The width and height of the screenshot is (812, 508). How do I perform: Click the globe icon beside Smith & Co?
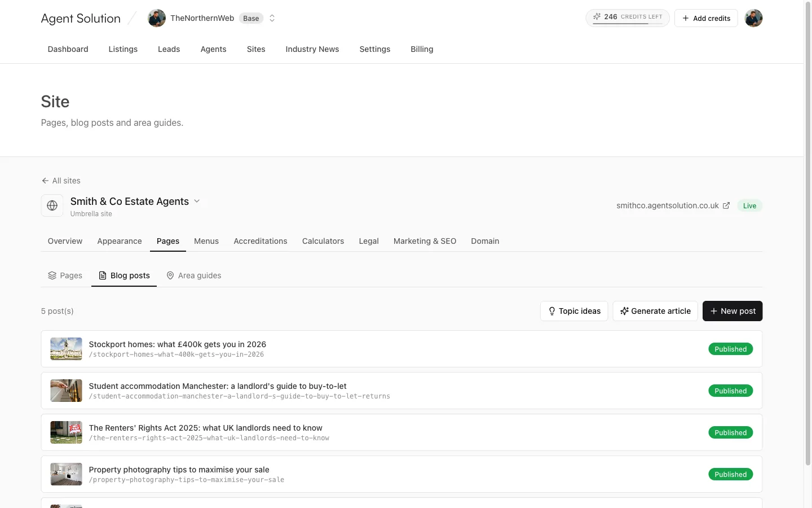pos(52,205)
